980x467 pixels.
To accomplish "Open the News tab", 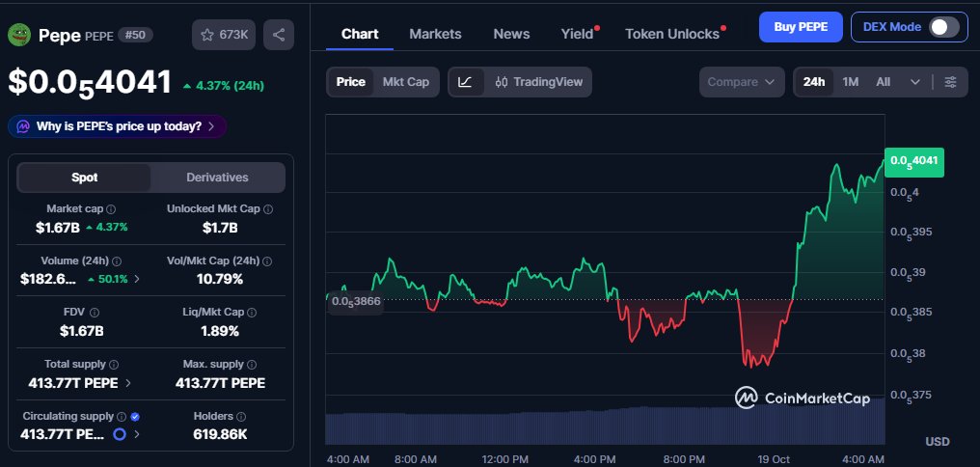I will (511, 34).
